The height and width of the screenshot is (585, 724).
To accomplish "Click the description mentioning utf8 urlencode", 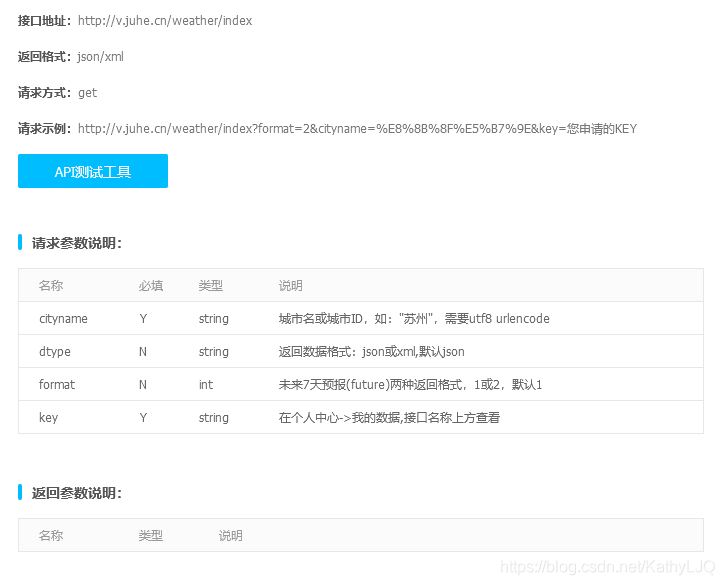I will [414, 319].
